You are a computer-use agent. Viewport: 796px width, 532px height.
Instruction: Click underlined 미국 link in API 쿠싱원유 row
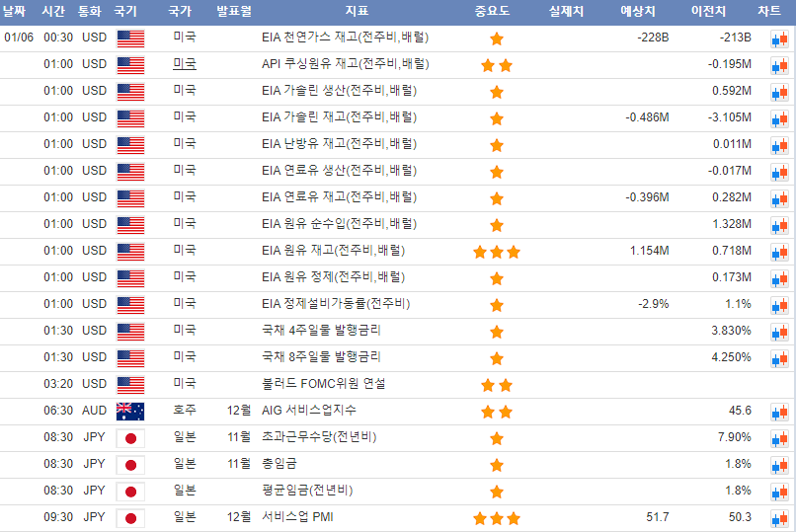[184, 64]
